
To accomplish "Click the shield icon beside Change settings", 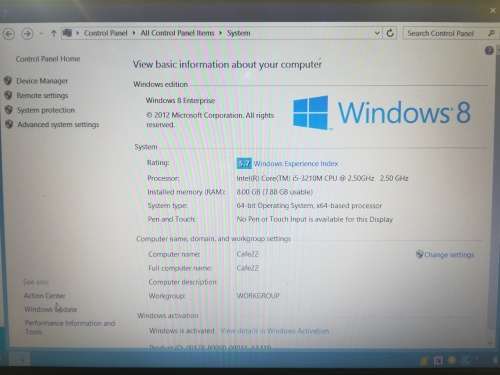I will [x=419, y=254].
